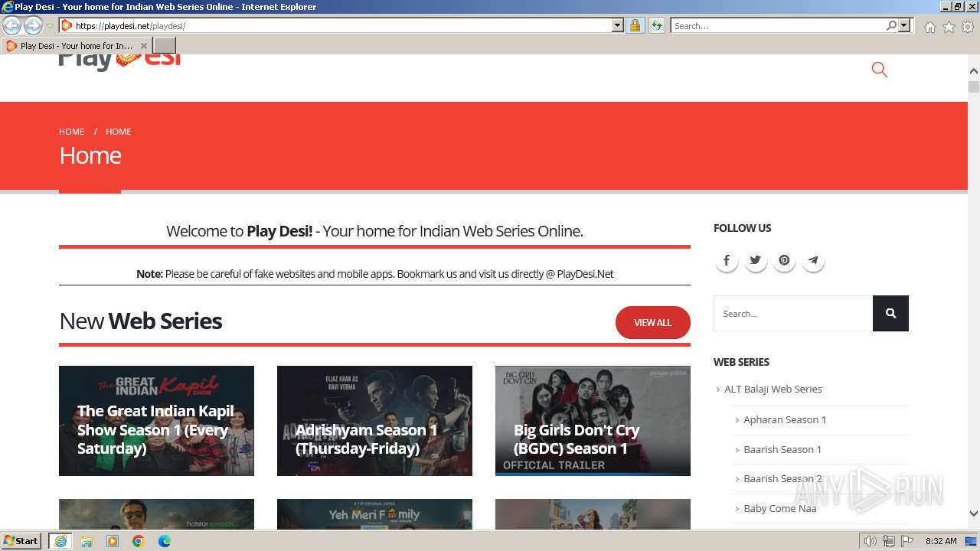Open the Telegram follow icon
The height and width of the screenshot is (551, 980).
pos(813,260)
